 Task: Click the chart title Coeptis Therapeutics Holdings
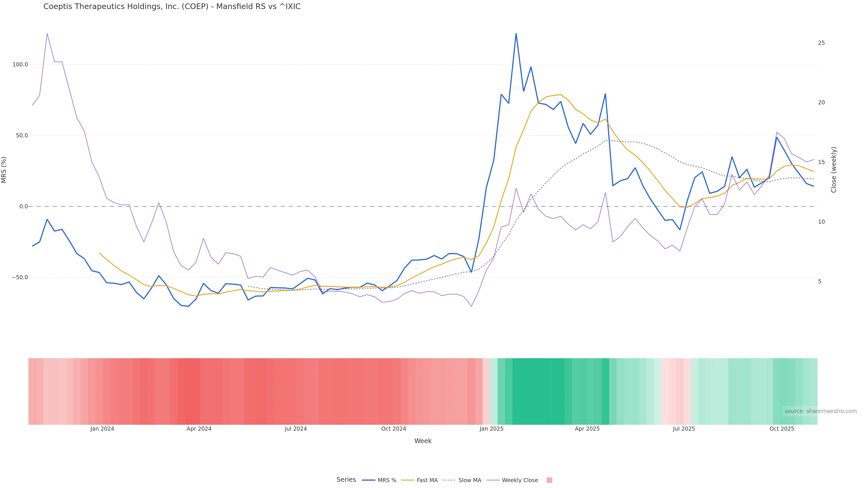172,7
